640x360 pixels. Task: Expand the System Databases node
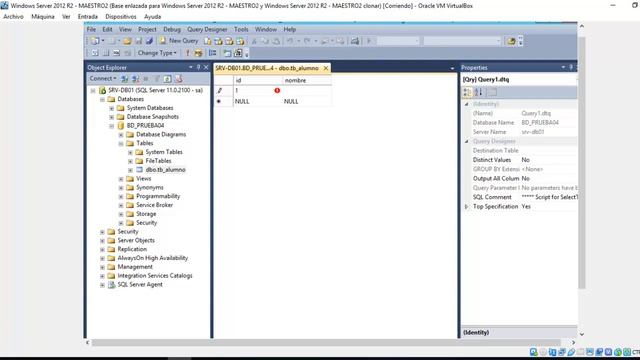tap(111, 108)
